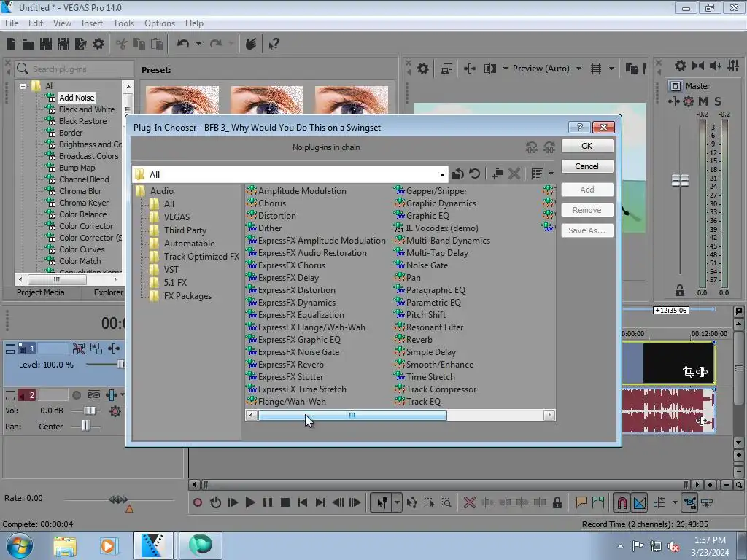This screenshot has height=560, width=747.
Task: Collapse the All tree node in Video FX
Action: [x=23, y=86]
